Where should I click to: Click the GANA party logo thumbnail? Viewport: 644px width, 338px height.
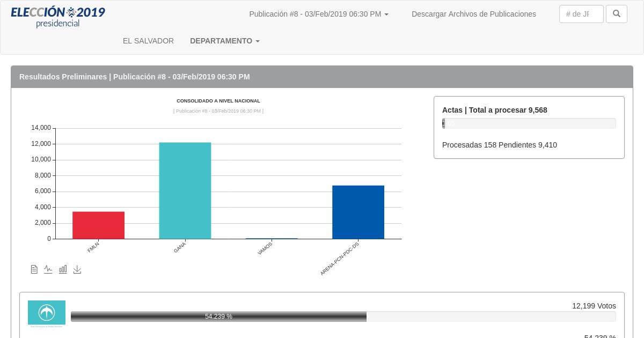pos(47,314)
